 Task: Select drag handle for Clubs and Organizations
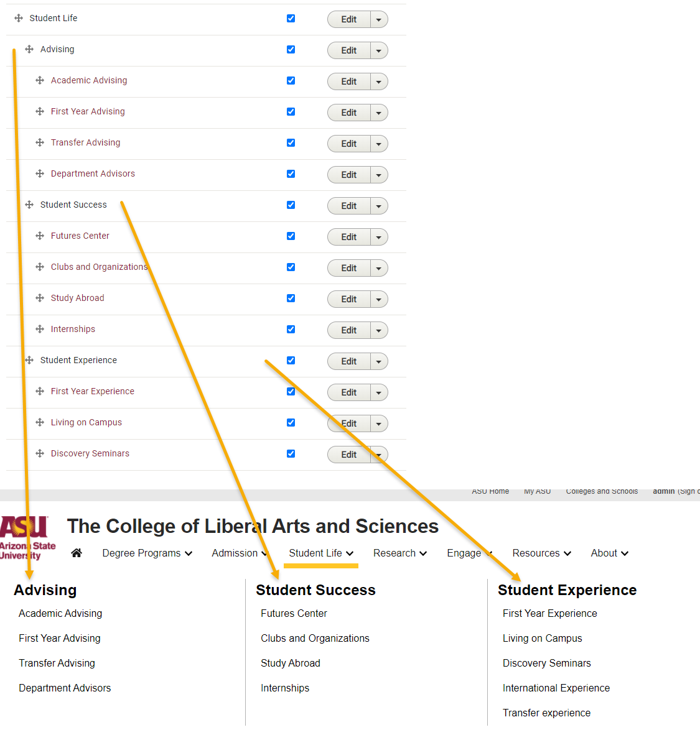click(40, 267)
